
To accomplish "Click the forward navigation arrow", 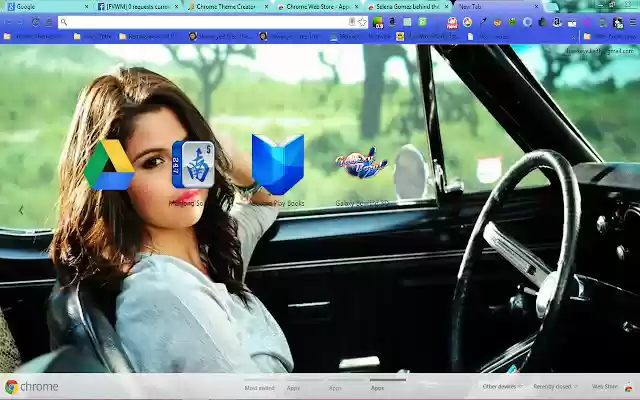I will (21, 22).
